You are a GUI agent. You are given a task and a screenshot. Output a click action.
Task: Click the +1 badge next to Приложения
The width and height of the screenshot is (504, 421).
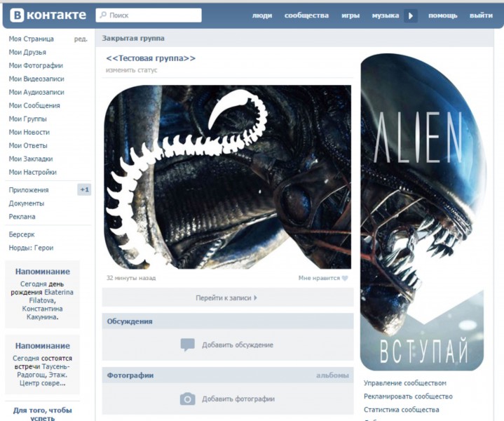pos(84,190)
